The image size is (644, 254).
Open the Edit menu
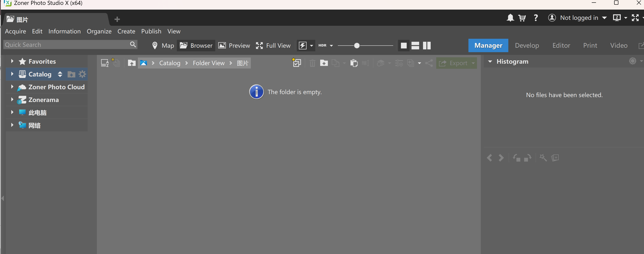click(37, 31)
